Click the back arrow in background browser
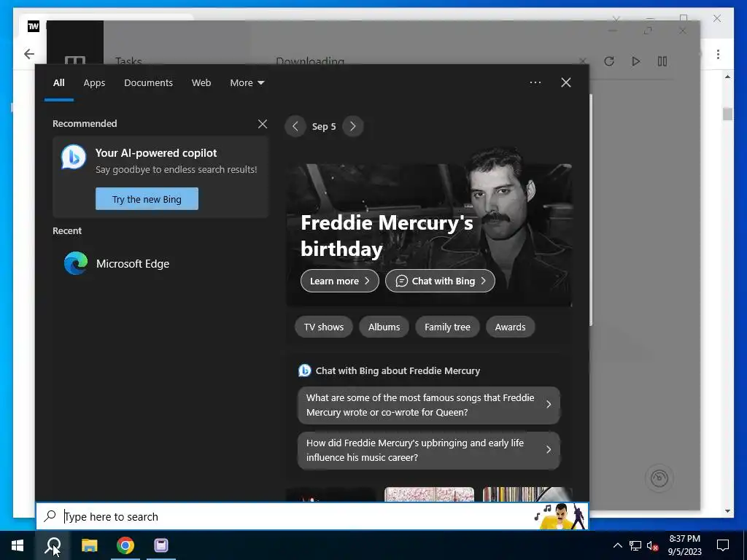This screenshot has height=560, width=747. 29,54
